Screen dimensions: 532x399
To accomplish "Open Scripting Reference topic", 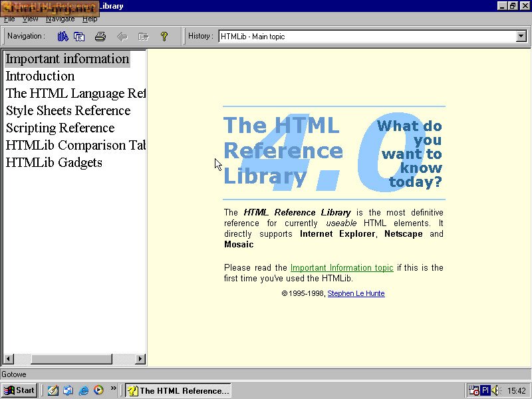I will click(x=60, y=128).
